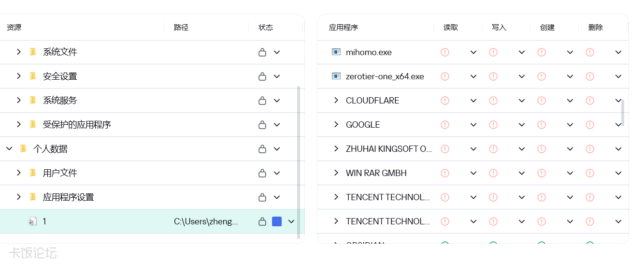Viewport: 644px width, 264px height.
Task: Click the file icon of resource 1
Action: tap(33, 221)
